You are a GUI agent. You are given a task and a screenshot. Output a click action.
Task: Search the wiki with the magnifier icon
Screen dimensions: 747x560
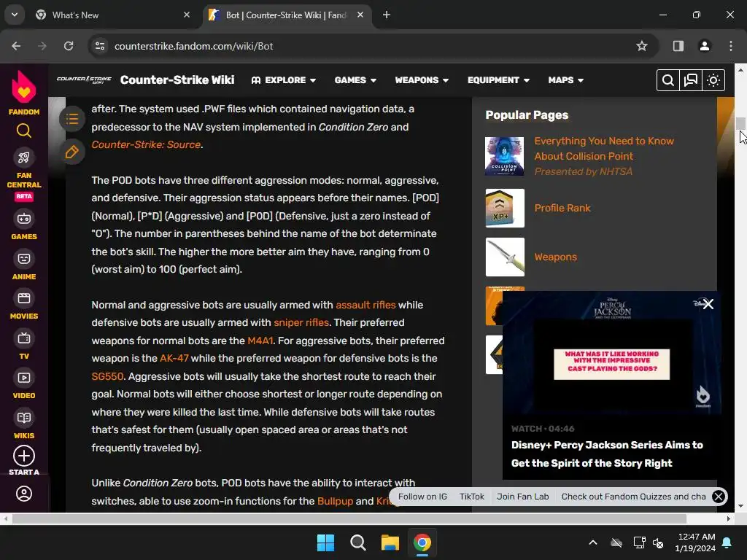click(668, 80)
